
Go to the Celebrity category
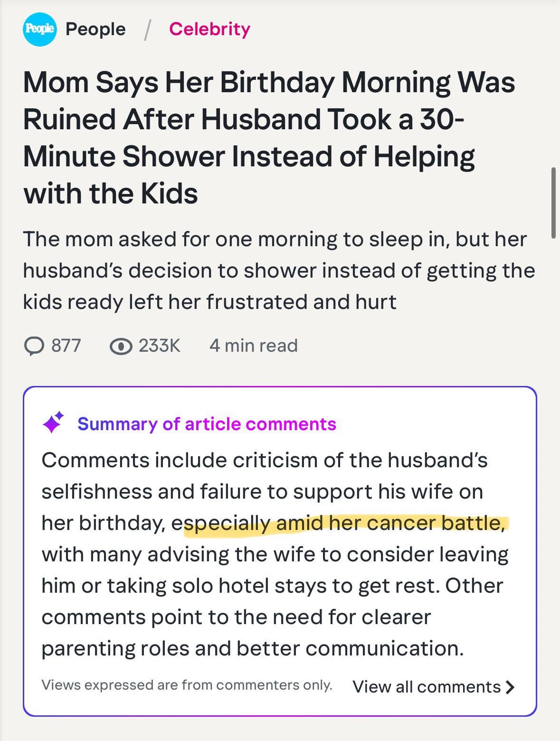click(x=209, y=29)
